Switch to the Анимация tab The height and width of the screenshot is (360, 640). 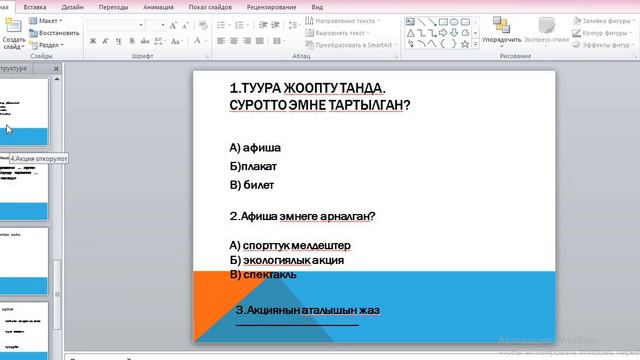pos(158,7)
